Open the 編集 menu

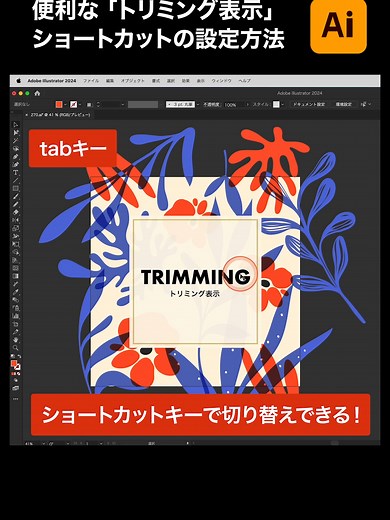tap(110, 81)
